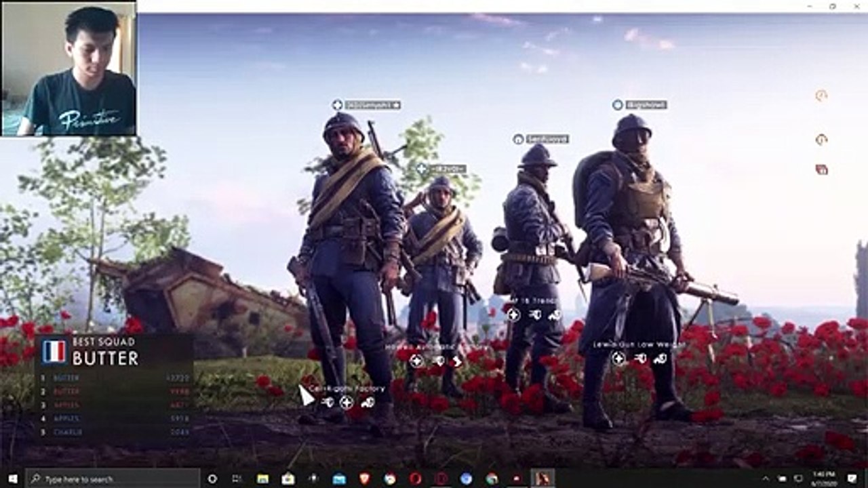Open the Windows Start menu
This screenshot has width=868, height=488.
[12, 479]
